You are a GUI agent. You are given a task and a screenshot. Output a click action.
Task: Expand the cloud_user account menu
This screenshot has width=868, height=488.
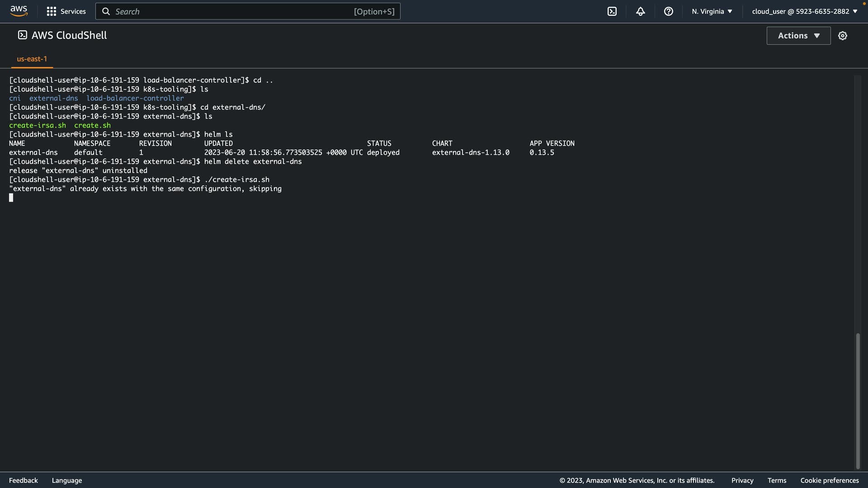click(x=804, y=11)
